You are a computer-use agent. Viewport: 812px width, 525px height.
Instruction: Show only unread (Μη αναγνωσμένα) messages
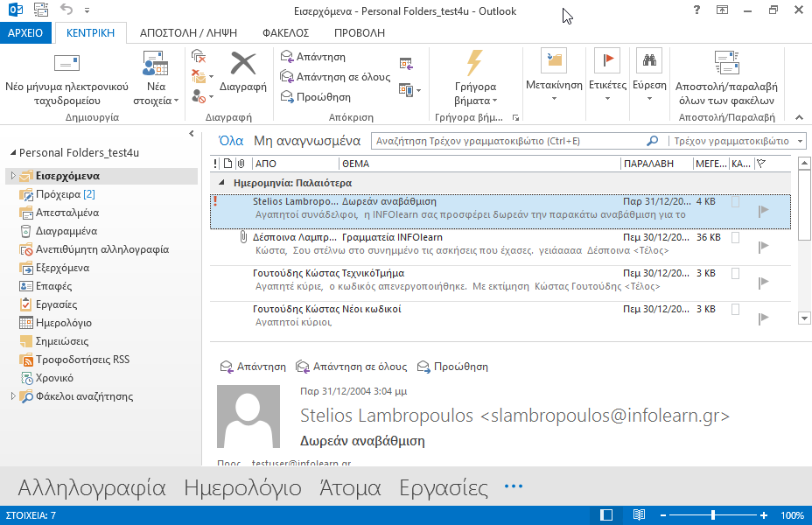(x=307, y=141)
